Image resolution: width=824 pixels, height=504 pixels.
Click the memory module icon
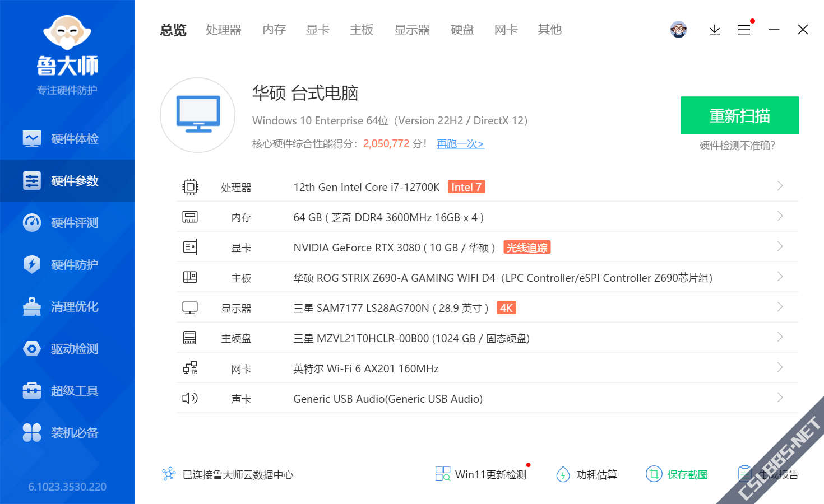click(190, 217)
